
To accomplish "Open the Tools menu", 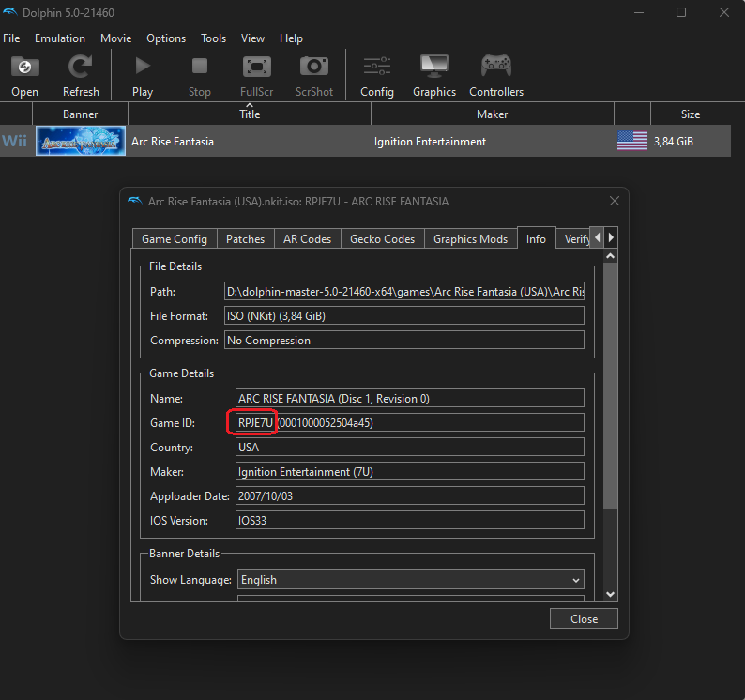I will (213, 38).
